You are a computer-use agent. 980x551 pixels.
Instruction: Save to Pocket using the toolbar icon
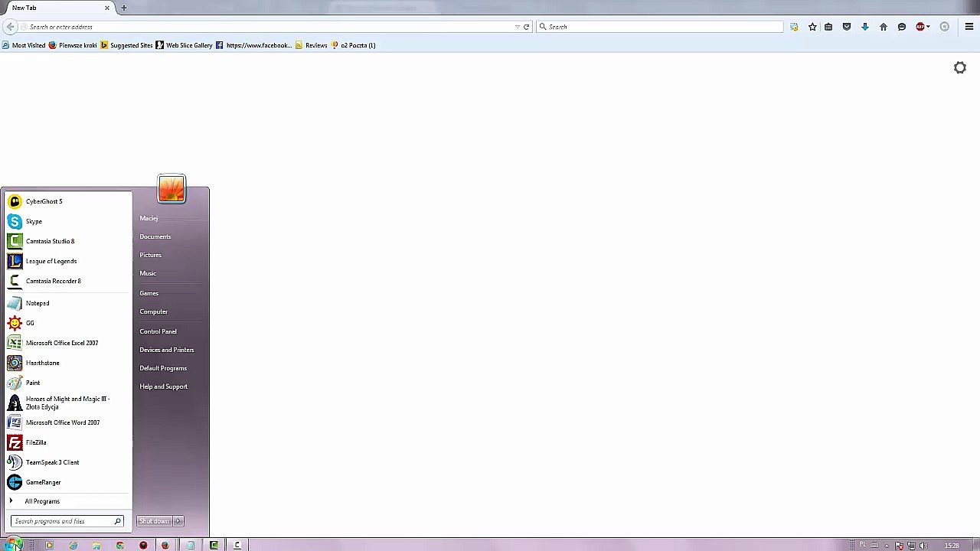point(847,27)
